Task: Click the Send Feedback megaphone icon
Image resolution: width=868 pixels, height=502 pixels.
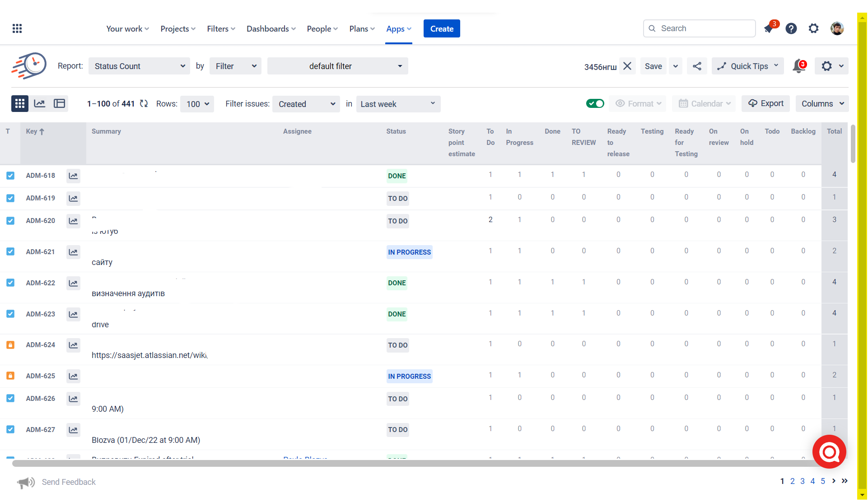Action: (x=26, y=482)
